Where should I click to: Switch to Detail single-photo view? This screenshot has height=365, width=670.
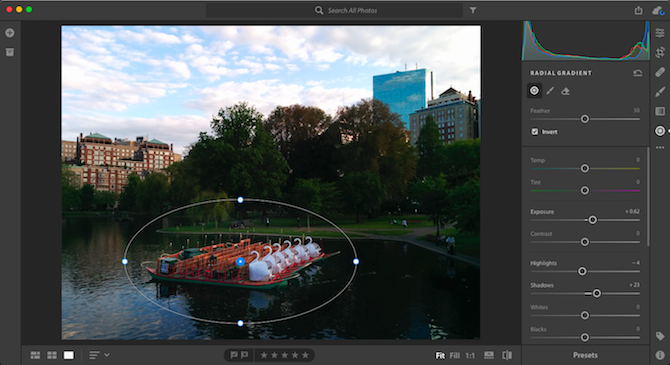[x=68, y=355]
